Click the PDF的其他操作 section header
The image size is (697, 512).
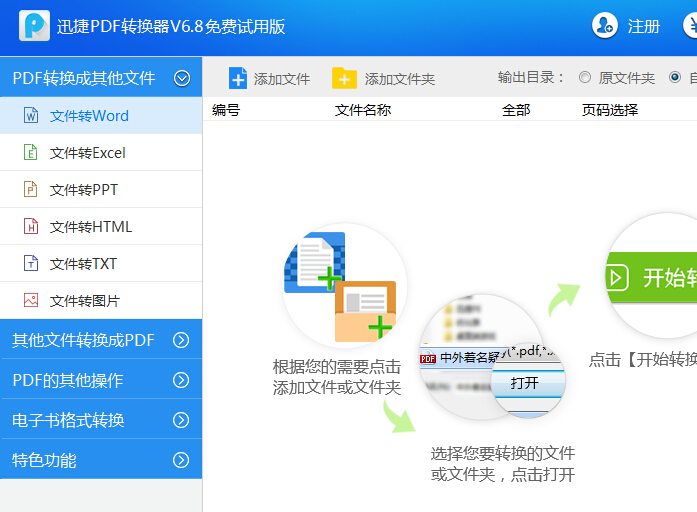[x=101, y=379]
